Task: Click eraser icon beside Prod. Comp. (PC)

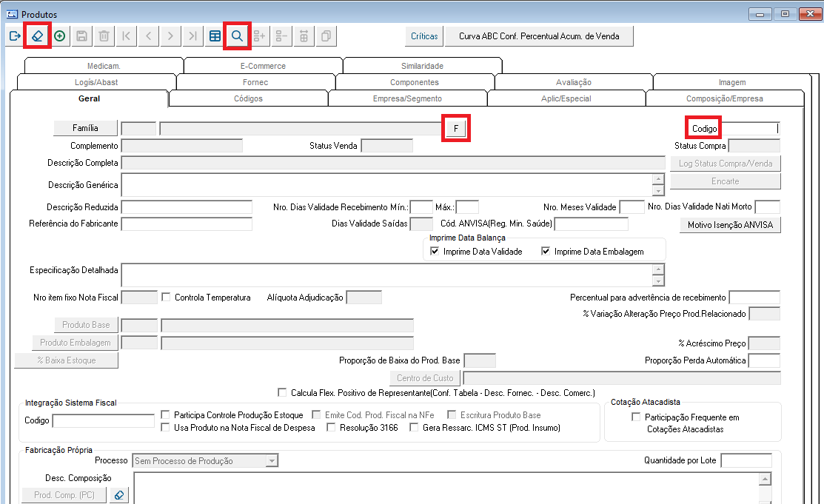Action: (x=119, y=495)
